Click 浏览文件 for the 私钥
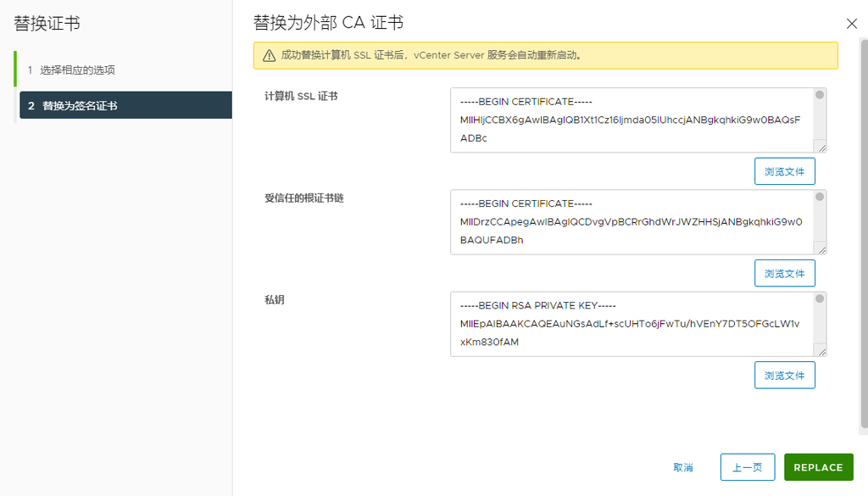The image size is (868, 496). (x=784, y=375)
